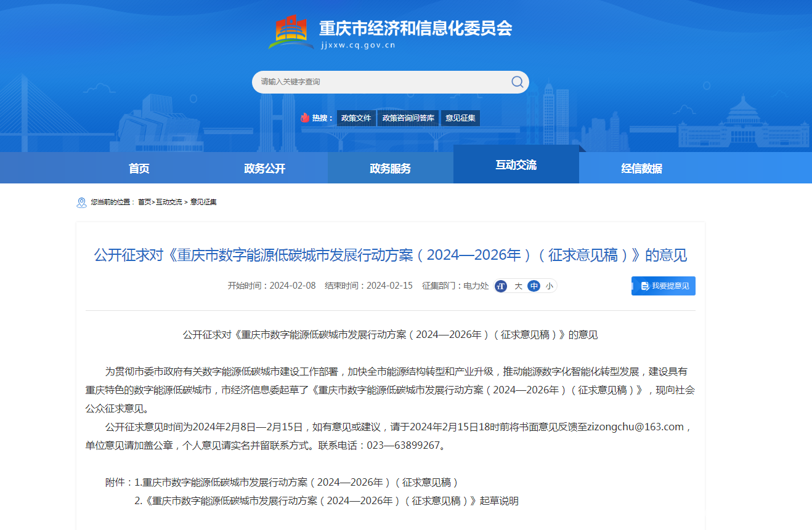This screenshot has width=812, height=530.
Task: Focus the keyword search input field
Action: click(382, 82)
